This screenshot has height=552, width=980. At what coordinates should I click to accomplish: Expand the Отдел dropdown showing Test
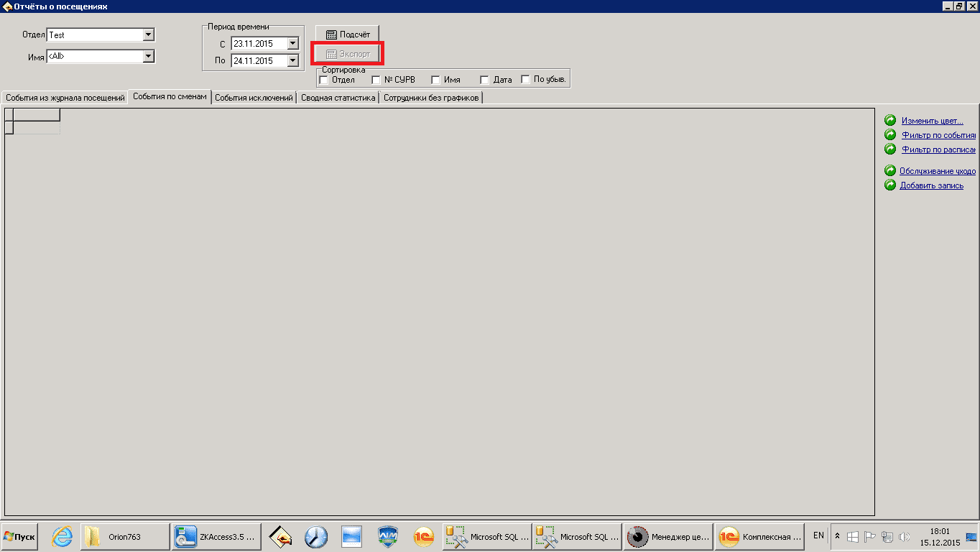coord(148,34)
